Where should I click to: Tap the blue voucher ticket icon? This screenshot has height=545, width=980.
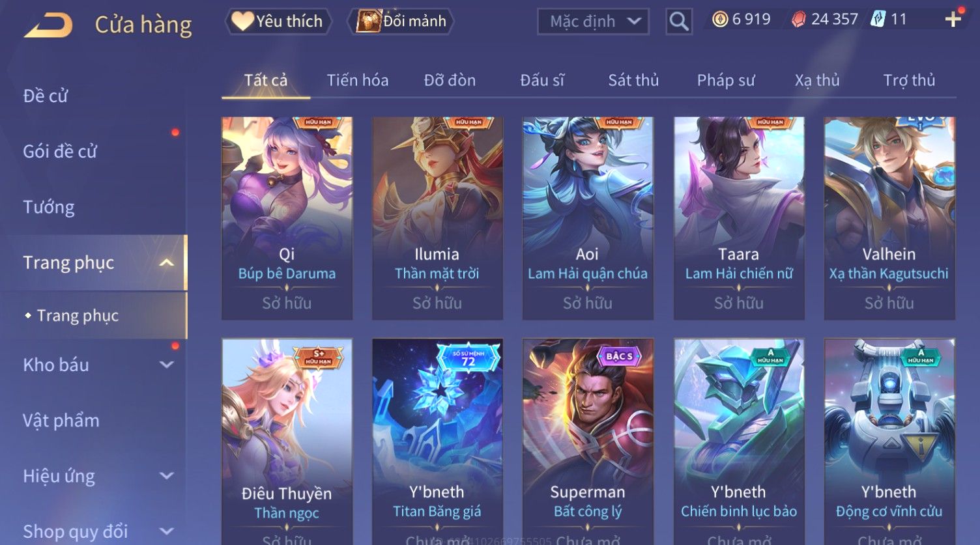[x=878, y=20]
